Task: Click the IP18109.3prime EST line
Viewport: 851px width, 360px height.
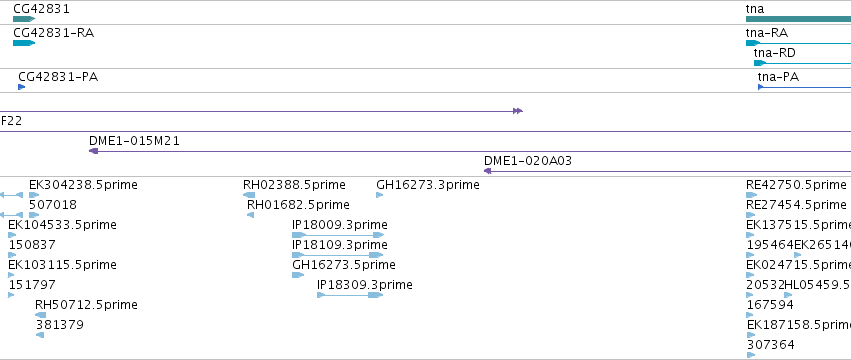Action: pos(338,255)
